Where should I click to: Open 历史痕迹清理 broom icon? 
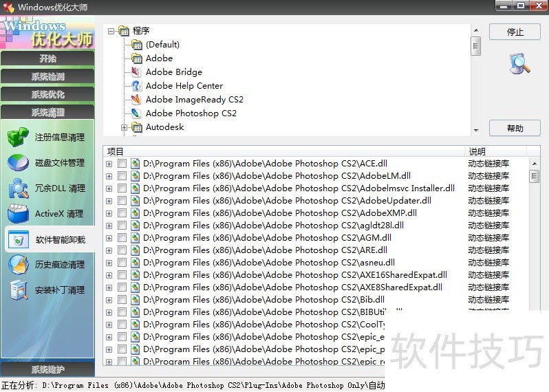[18, 265]
